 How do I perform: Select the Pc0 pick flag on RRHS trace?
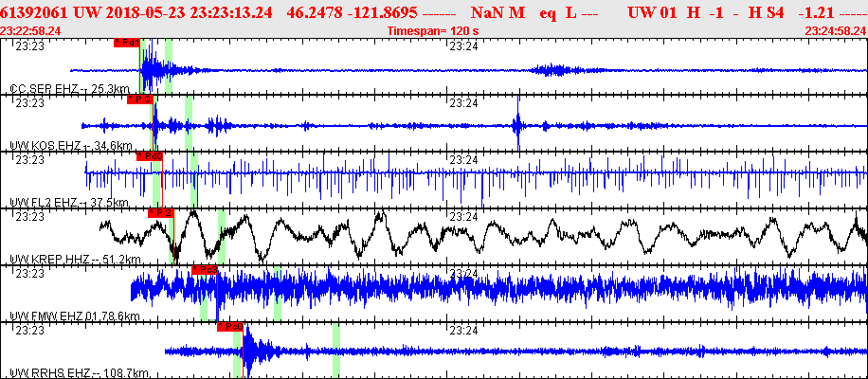[229, 327]
